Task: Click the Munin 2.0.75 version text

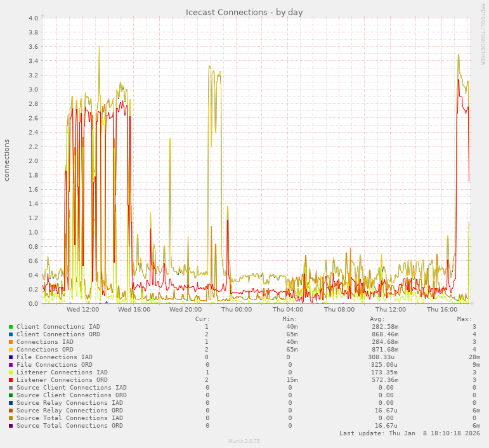Action: click(244, 441)
